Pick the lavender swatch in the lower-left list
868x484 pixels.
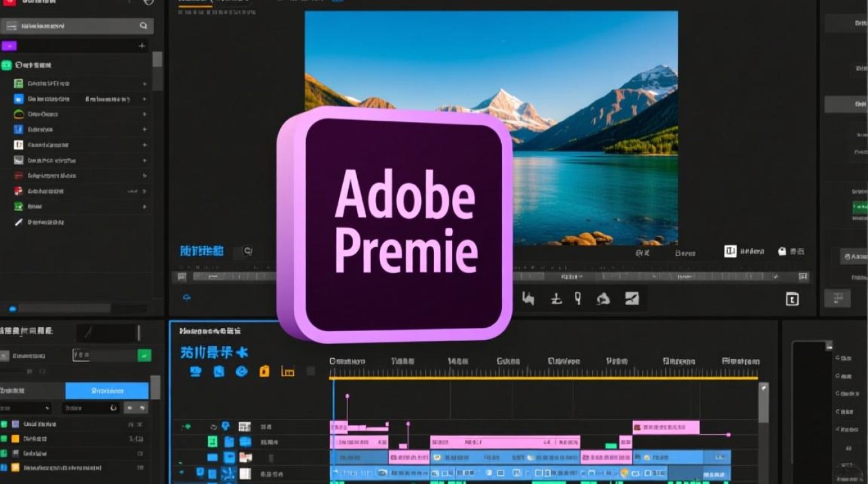[x=15, y=424]
